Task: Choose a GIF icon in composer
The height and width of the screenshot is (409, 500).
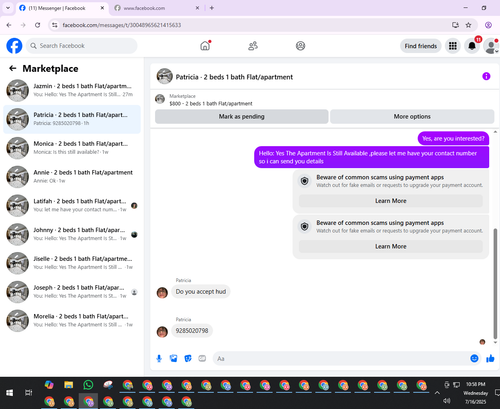Action: tap(202, 358)
